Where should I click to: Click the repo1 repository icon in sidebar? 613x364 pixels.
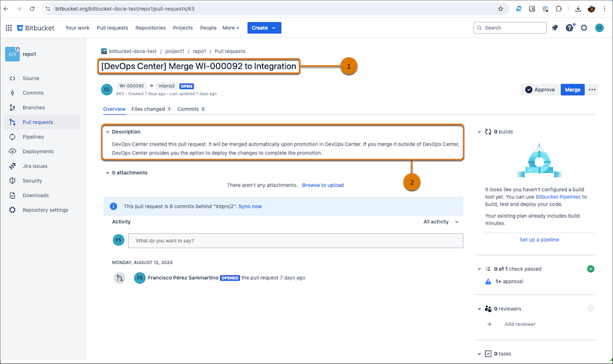[12, 54]
